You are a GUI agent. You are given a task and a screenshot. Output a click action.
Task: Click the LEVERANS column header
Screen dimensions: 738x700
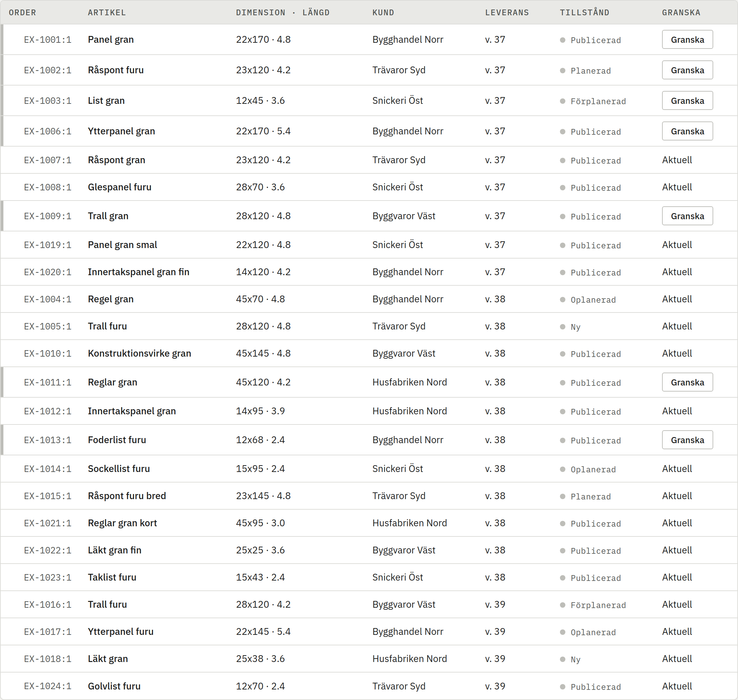(x=507, y=12)
